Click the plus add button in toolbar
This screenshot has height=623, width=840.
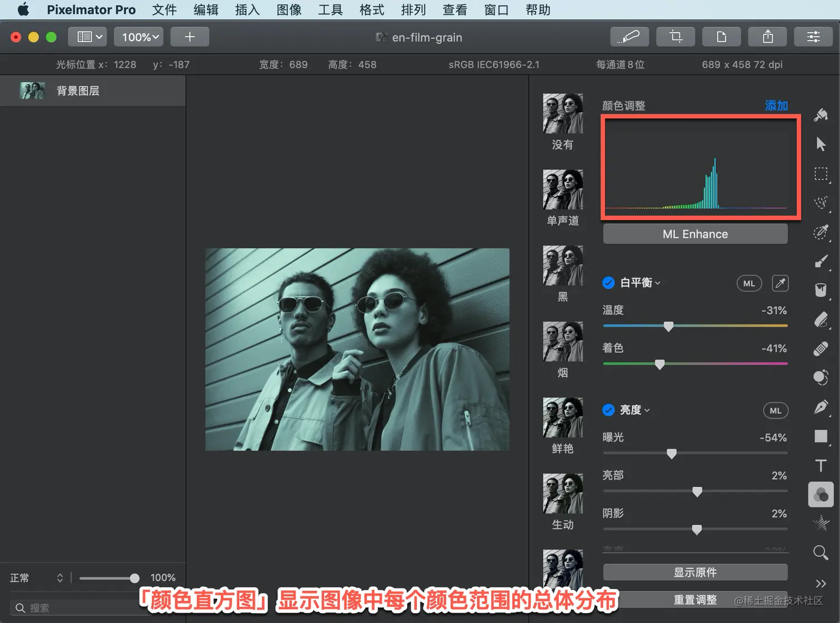pyautogui.click(x=189, y=37)
